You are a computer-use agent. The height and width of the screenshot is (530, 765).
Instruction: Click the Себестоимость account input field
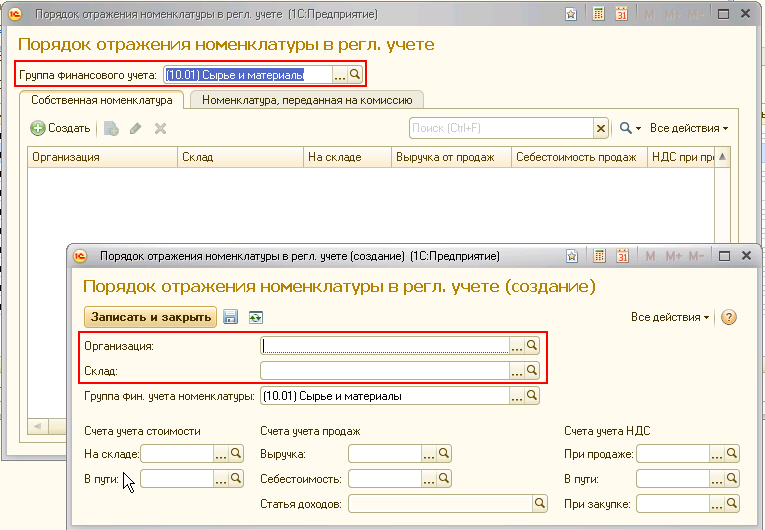coord(385,479)
